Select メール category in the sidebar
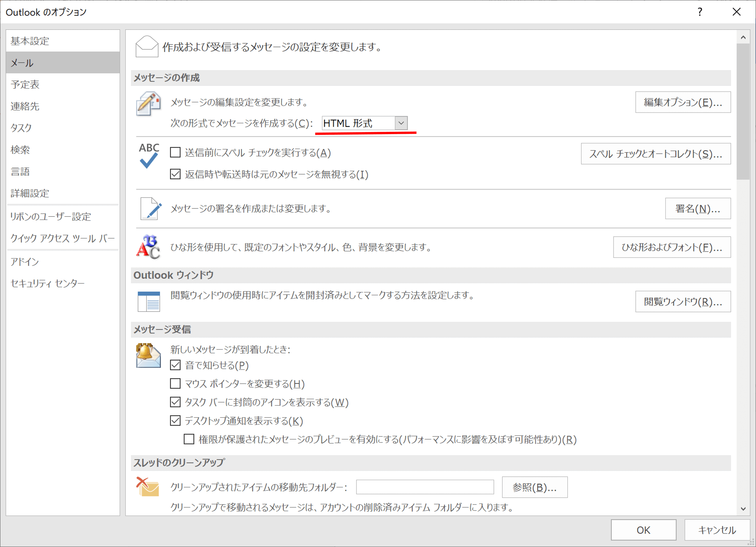Screen dimensions: 756x547 pyautogui.click(x=63, y=63)
